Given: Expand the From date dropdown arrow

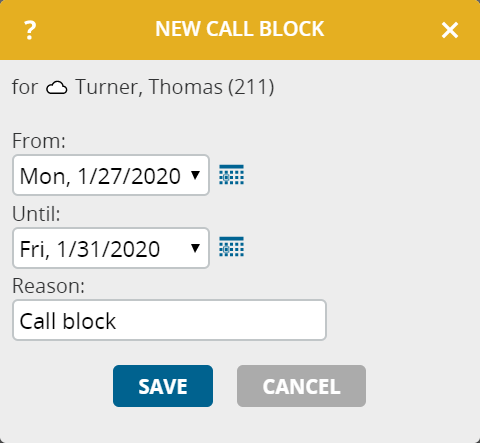Looking at the screenshot, I should [195, 175].
